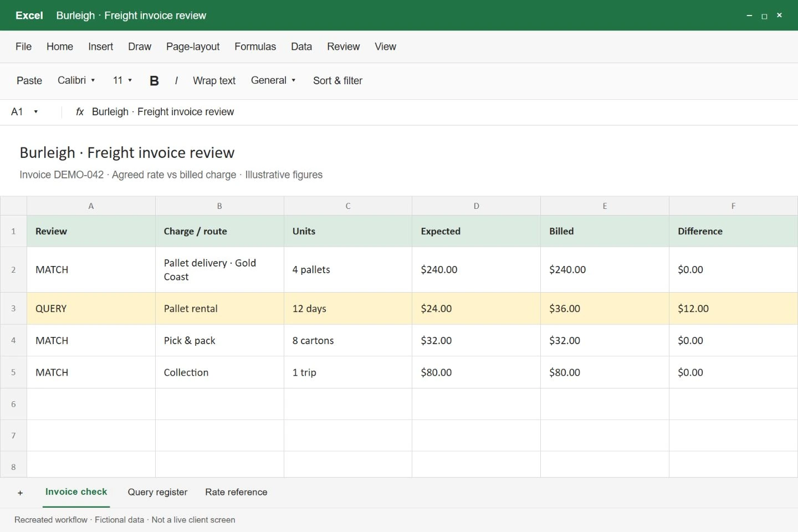
Task: Switch to the Query register sheet tab
Action: (157, 492)
